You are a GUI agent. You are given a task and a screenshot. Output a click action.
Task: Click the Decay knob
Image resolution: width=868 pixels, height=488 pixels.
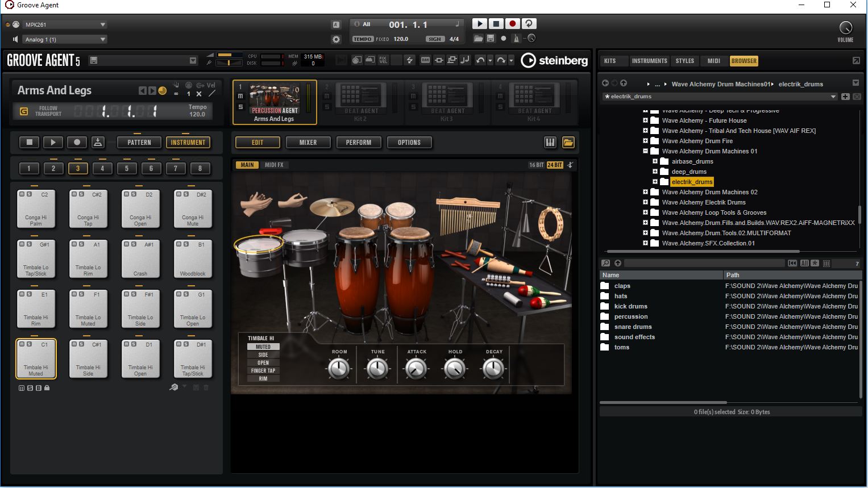[493, 369]
